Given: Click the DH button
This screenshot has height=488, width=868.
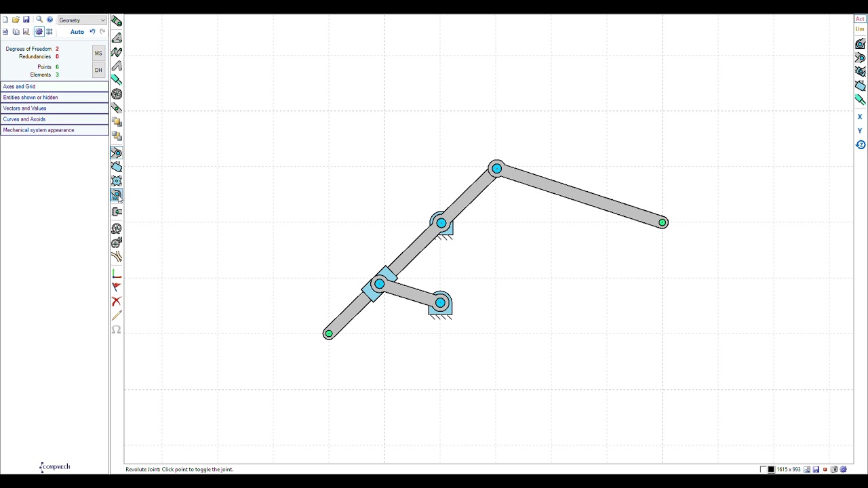Looking at the screenshot, I should tap(98, 70).
